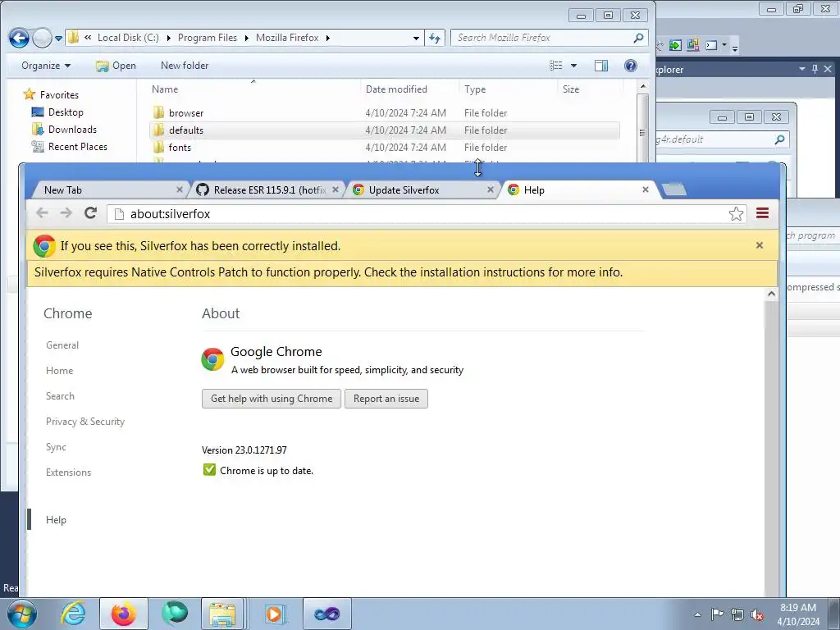Open the General settings section
The height and width of the screenshot is (630, 840).
pos(62,345)
